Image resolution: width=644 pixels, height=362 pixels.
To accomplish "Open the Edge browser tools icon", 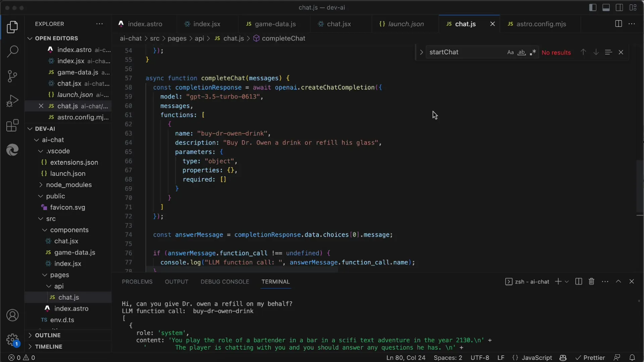I will (12, 150).
